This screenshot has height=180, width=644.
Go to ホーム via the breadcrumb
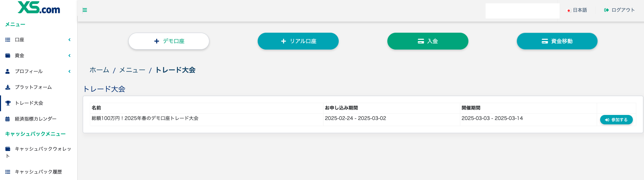tap(99, 70)
